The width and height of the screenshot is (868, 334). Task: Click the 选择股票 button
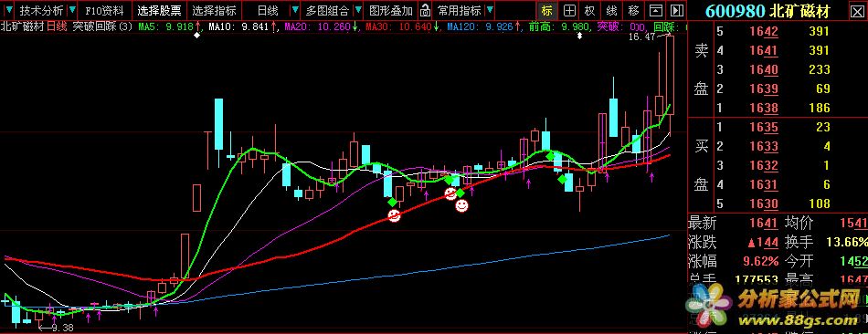159,10
